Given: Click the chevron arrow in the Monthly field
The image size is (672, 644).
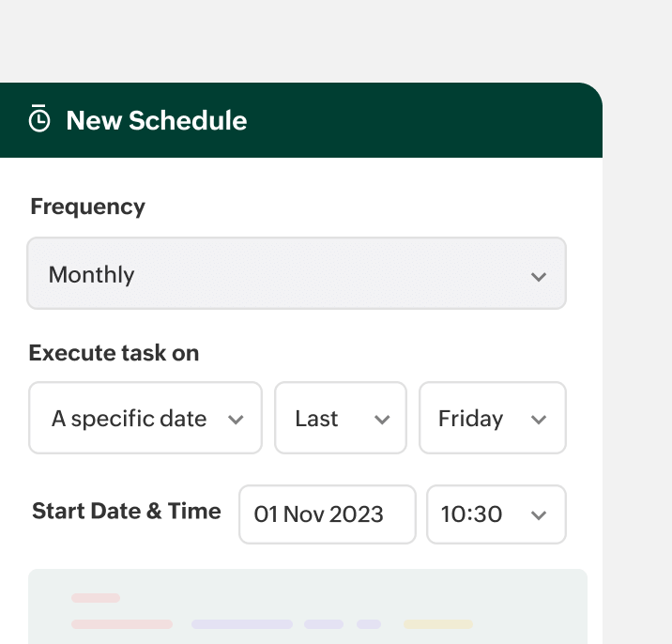Looking at the screenshot, I should click(x=539, y=277).
